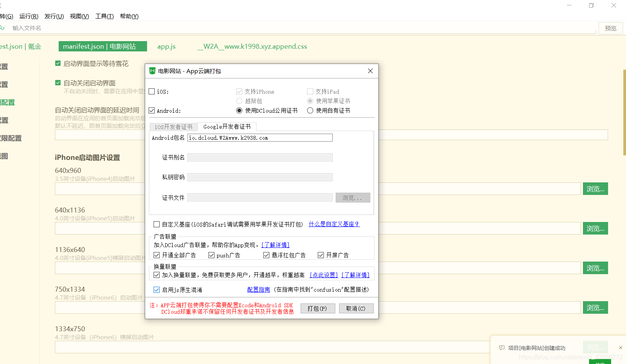Viewport: 626px width, 364px height.
Task: Open the 工具(T) menu
Action: click(104, 16)
